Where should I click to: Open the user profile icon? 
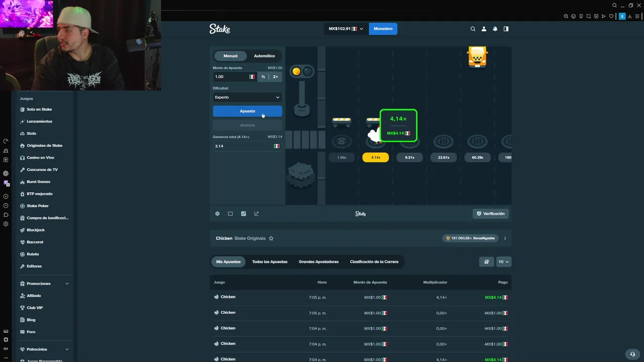coord(484,29)
